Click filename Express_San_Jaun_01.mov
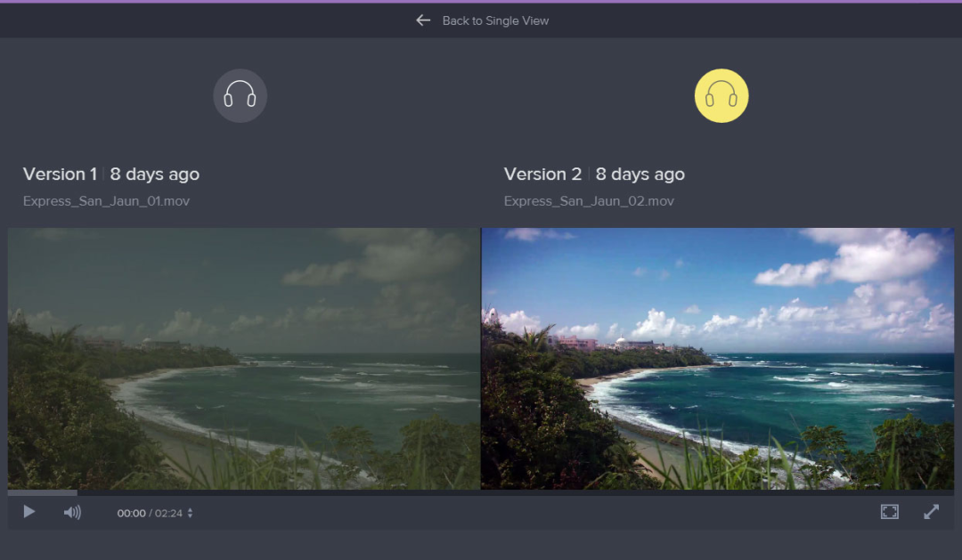 coord(106,201)
